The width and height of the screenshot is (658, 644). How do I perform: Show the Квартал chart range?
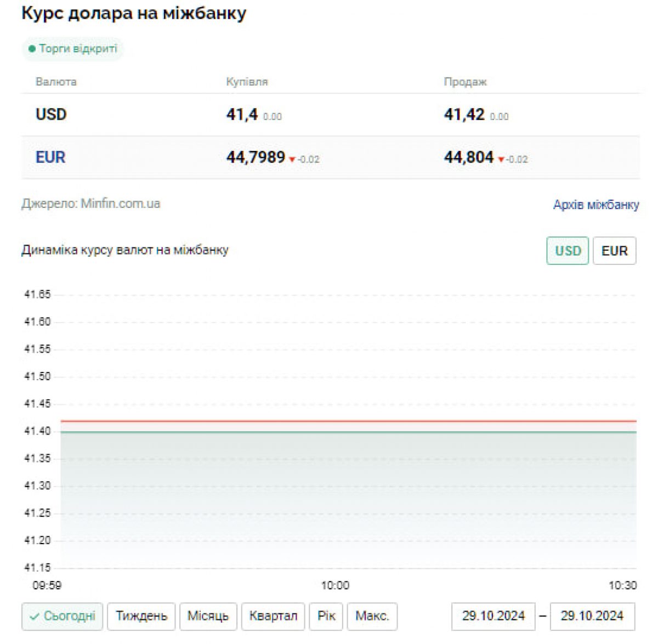click(x=273, y=616)
